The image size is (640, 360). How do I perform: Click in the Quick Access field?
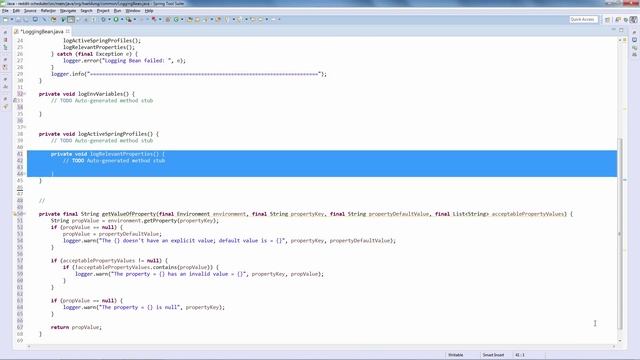[584, 19]
